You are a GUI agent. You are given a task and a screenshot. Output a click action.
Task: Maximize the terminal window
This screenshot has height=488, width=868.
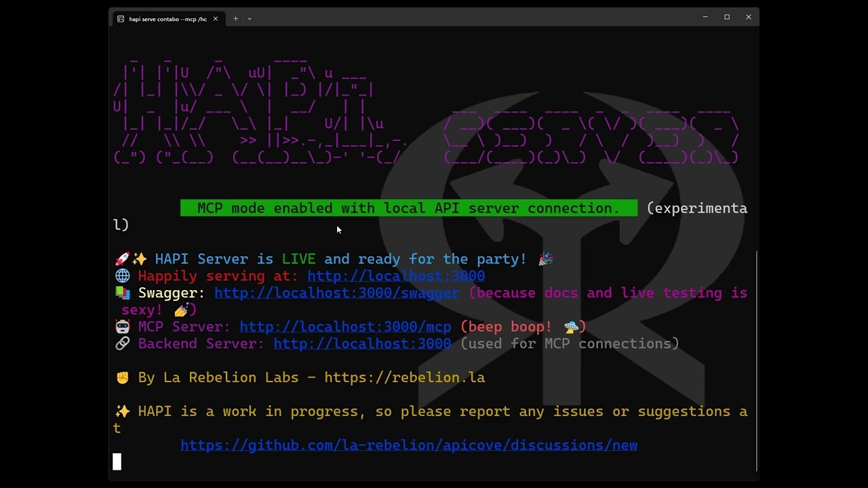tap(727, 17)
